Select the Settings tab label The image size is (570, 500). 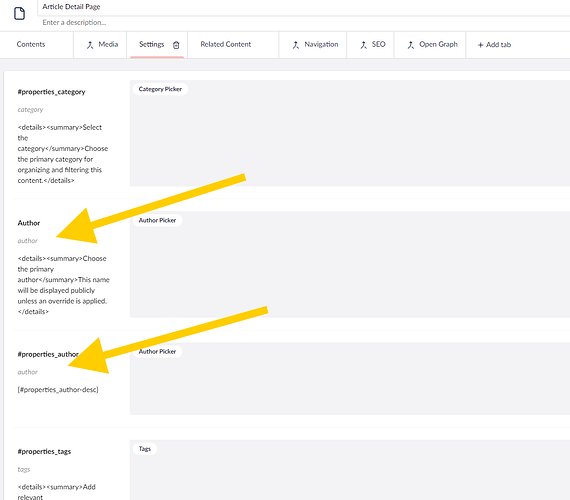(x=152, y=44)
